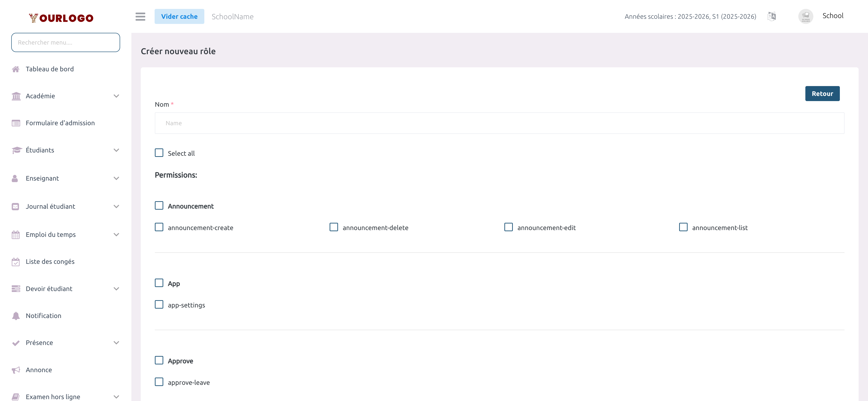Click the Annonce megaphone icon

coord(16,370)
